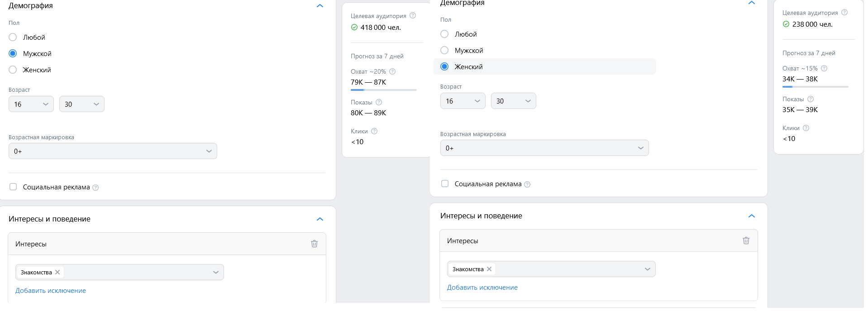Open the 0+ age rating dropdown in Мужской-selected form

coord(113,151)
